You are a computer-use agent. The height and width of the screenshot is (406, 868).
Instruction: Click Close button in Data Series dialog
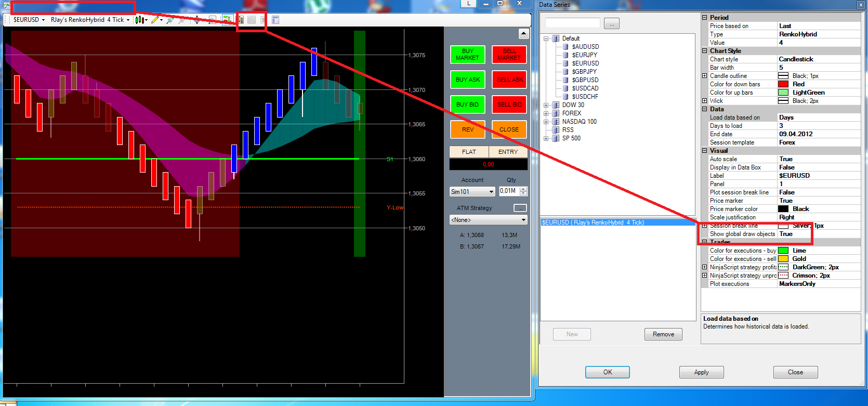point(795,372)
